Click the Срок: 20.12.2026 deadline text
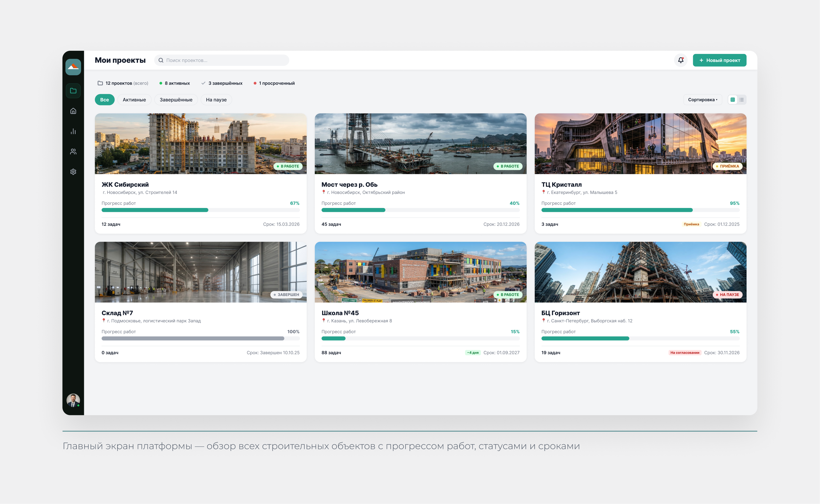The height and width of the screenshot is (504, 820). coord(501,224)
